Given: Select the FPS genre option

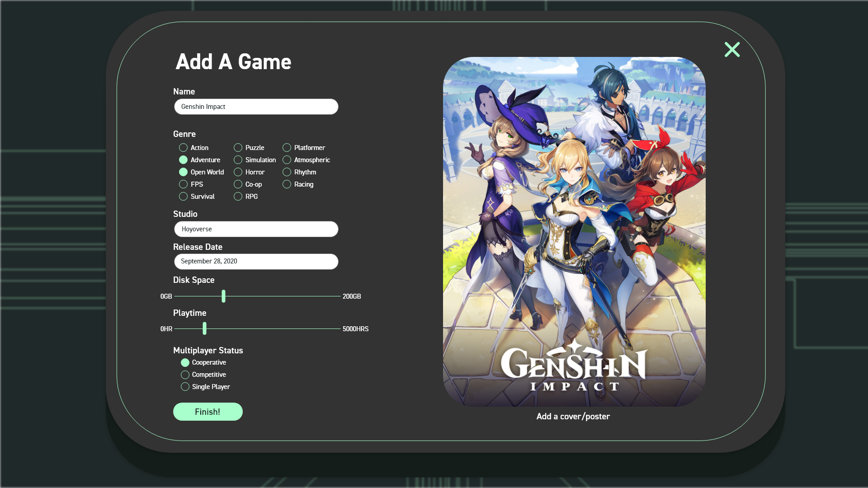Looking at the screenshot, I should point(183,184).
